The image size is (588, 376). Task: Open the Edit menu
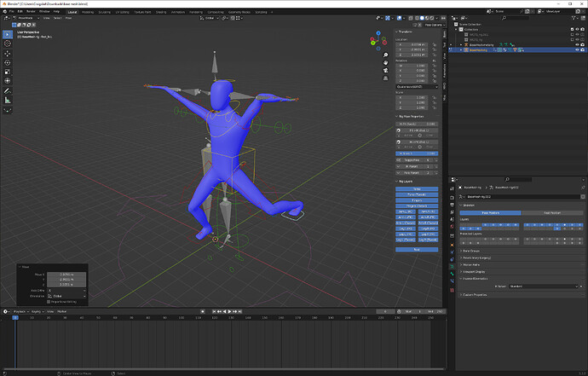(20, 12)
